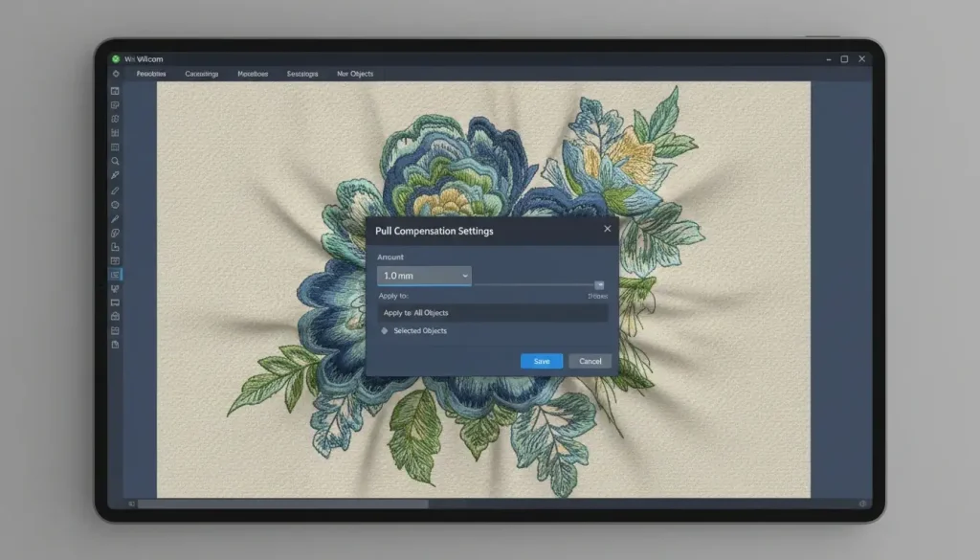This screenshot has width=980, height=560.
Task: Cancel the Pull Compensation Settings dialog
Action: click(x=590, y=361)
